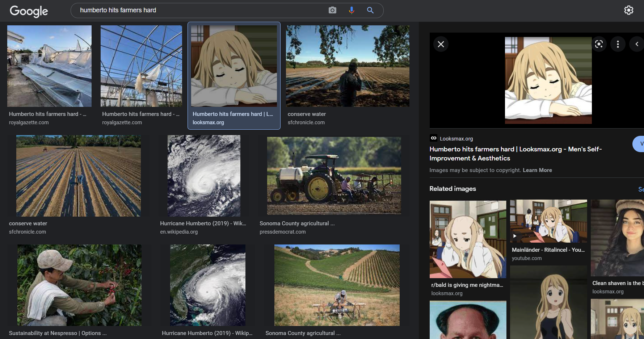Open the settings gear icon
This screenshot has width=644, height=339.
628,10
